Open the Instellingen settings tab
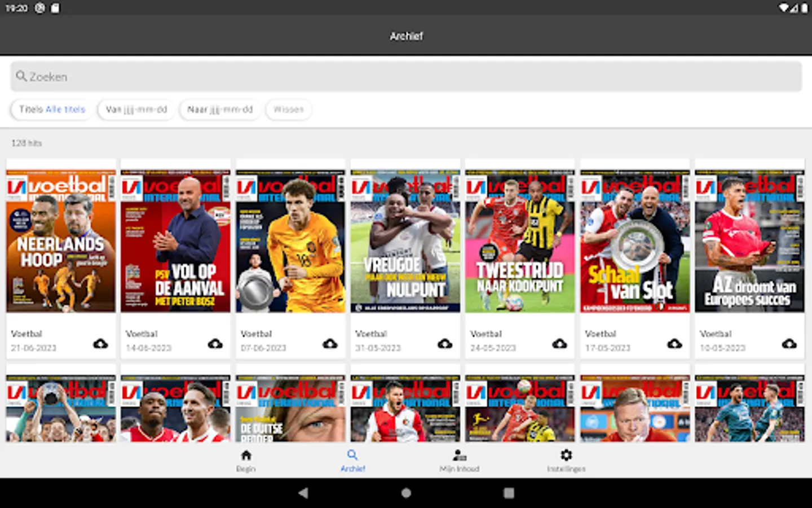Screen dimensions: 812x508 pos(566,461)
